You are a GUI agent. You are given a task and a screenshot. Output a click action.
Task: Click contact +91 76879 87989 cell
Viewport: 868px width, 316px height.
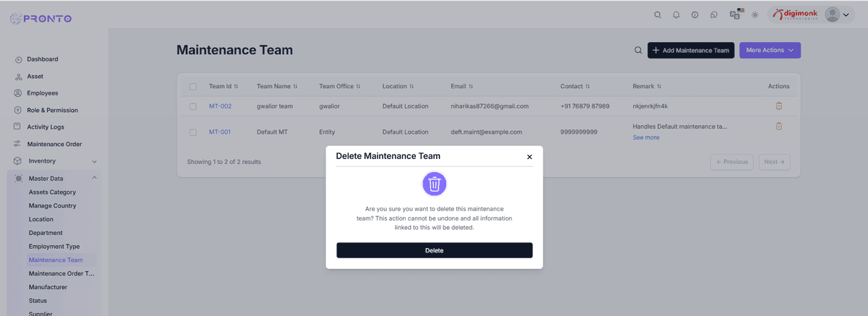point(585,106)
